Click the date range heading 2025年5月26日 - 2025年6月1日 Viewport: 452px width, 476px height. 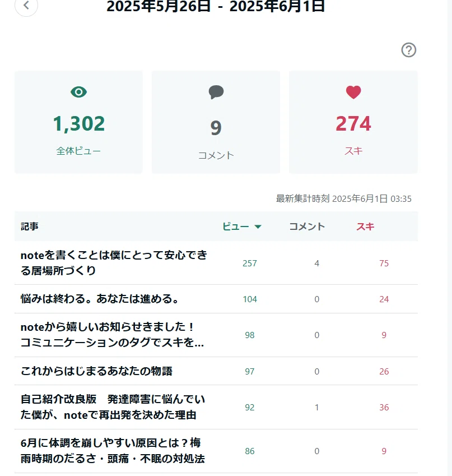tap(216, 6)
